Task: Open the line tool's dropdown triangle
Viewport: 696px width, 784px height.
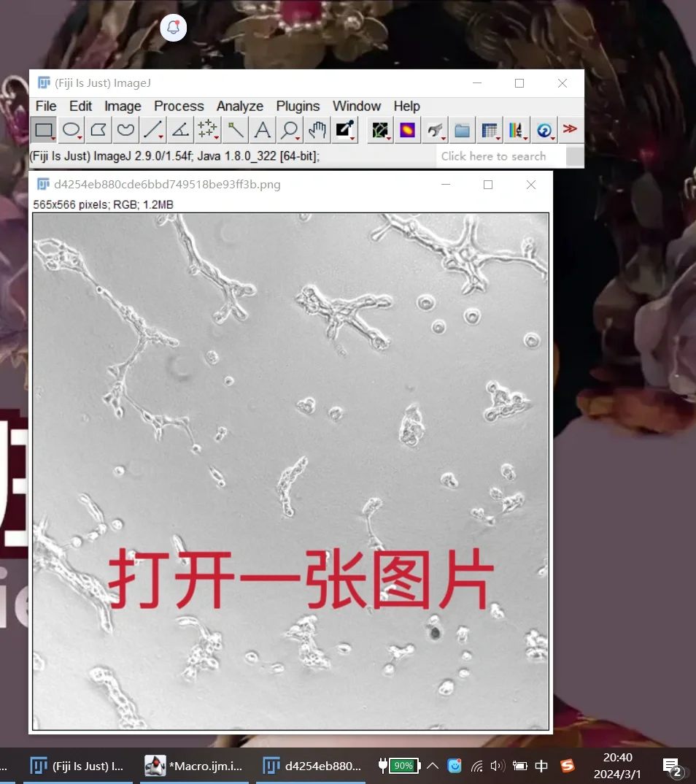Action: 159,137
